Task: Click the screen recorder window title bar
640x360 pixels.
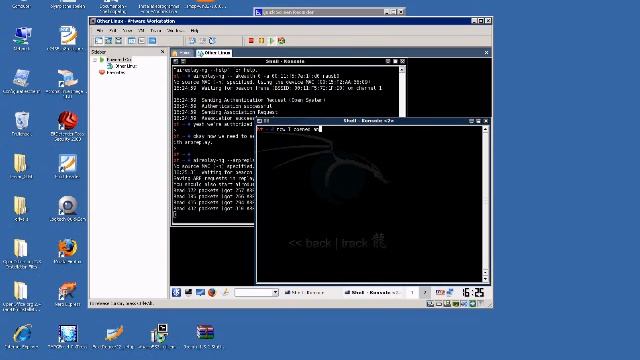Action: tap(329, 12)
